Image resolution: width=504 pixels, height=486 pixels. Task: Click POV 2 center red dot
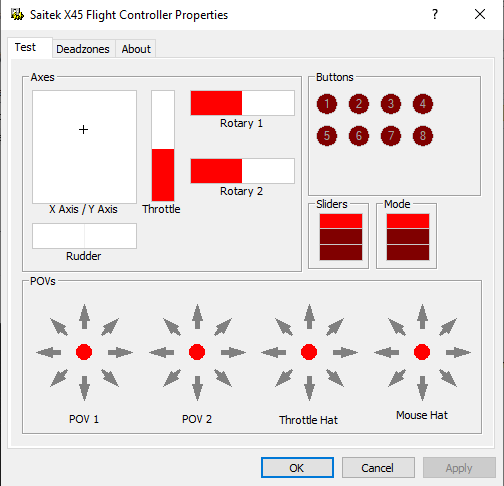197,352
